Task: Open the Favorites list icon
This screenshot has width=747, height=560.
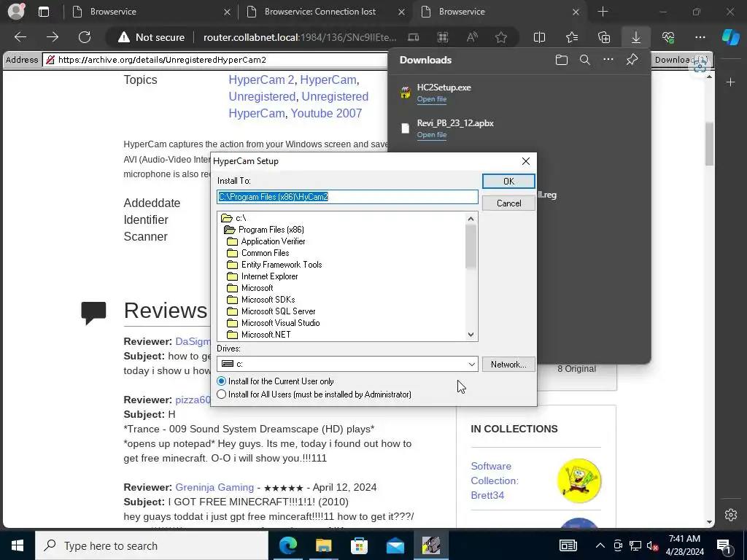Action: tap(572, 37)
